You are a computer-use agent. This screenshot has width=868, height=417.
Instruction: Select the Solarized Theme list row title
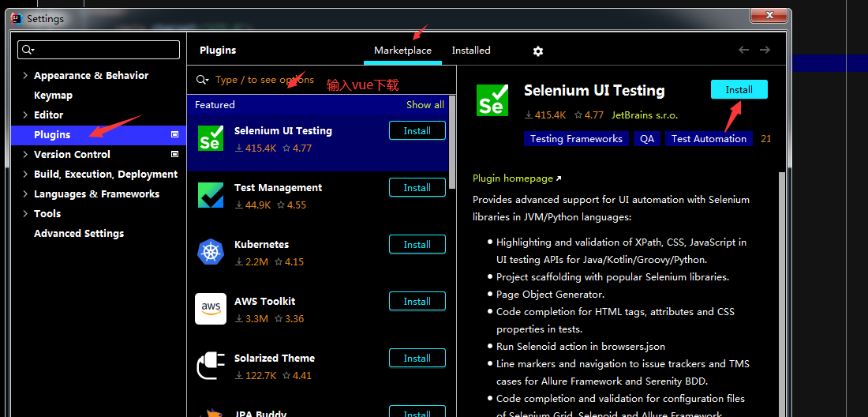coord(275,359)
